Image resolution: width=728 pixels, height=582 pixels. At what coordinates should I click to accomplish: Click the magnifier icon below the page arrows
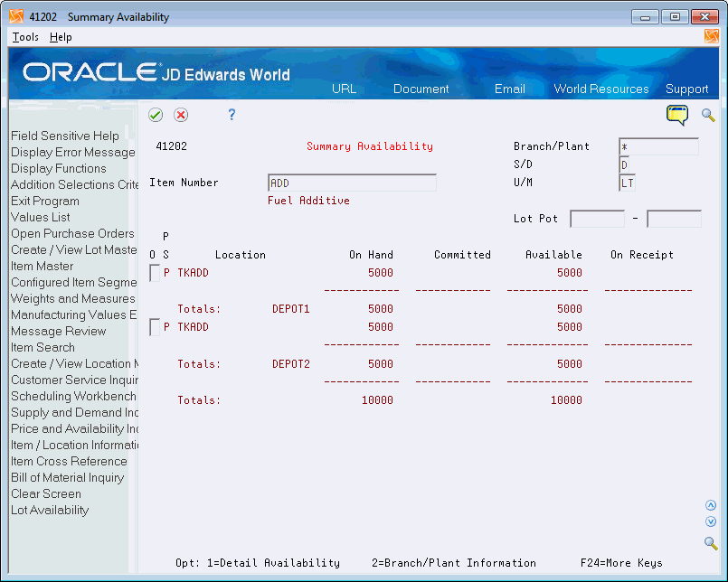tap(710, 542)
